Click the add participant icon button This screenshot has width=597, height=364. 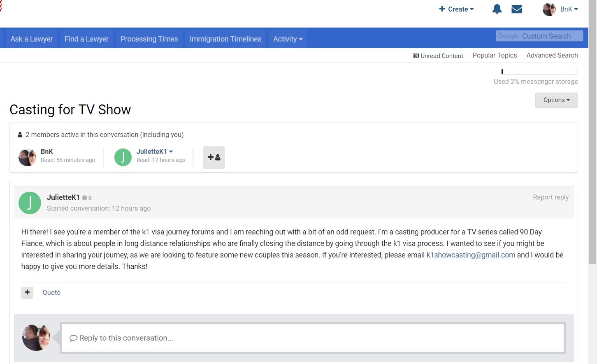tap(214, 158)
